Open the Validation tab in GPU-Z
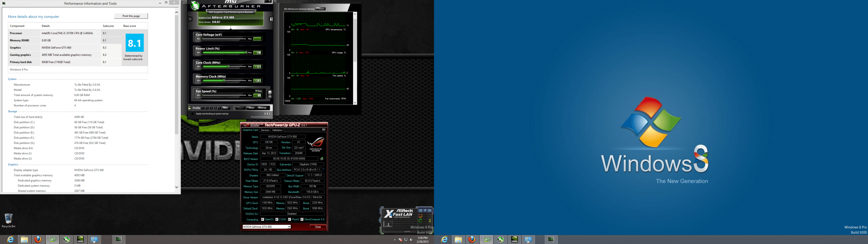This screenshot has height=244, width=868. pyautogui.click(x=277, y=130)
